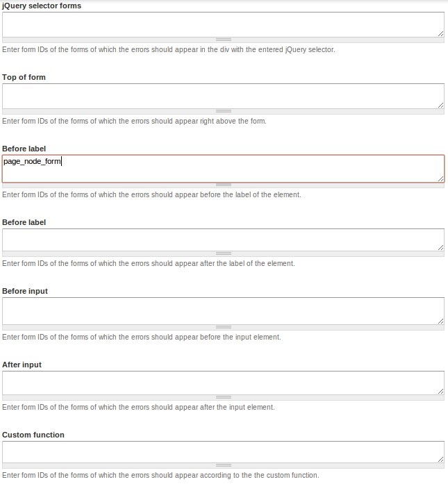The image size is (448, 484).
Task: Grab the grippie bar below jQuery selector forms
Action: point(223,40)
